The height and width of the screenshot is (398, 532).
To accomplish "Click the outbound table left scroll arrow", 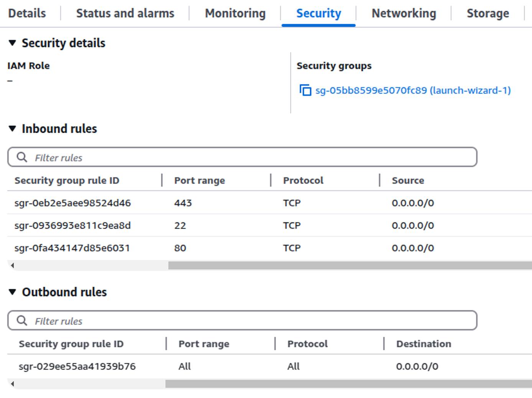I will tap(12, 384).
